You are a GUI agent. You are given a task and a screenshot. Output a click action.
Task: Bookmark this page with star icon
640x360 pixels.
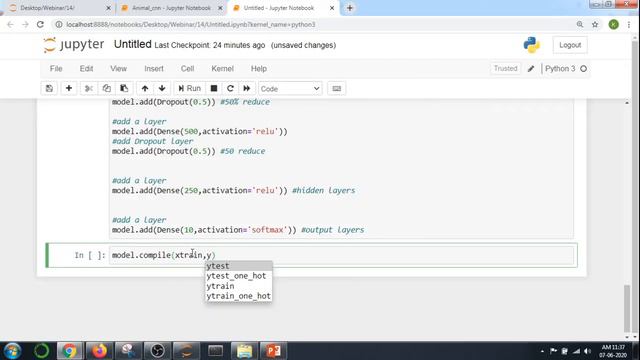595,24
